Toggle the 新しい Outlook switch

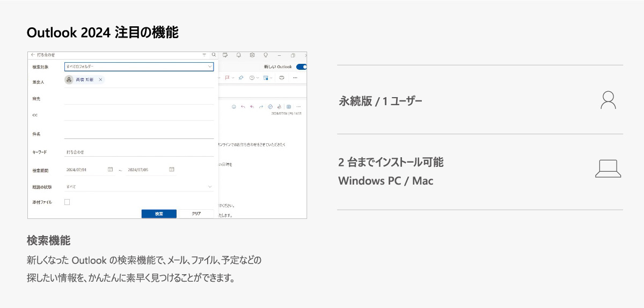[301, 67]
